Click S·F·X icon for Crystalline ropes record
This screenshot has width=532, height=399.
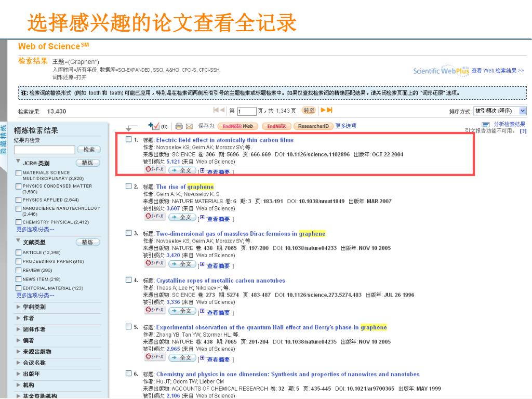point(155,310)
